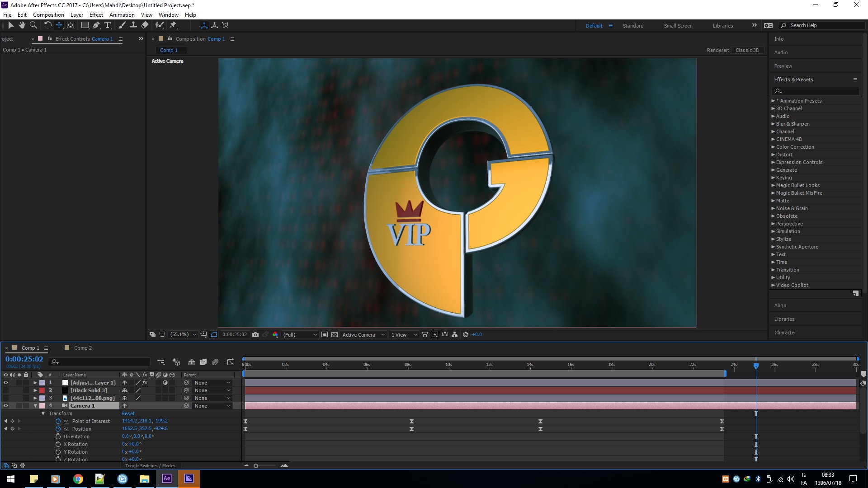Select the Pen tool

tap(96, 25)
